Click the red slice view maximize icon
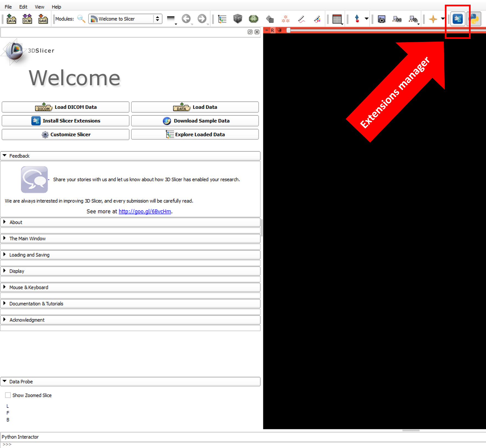 (x=279, y=30)
